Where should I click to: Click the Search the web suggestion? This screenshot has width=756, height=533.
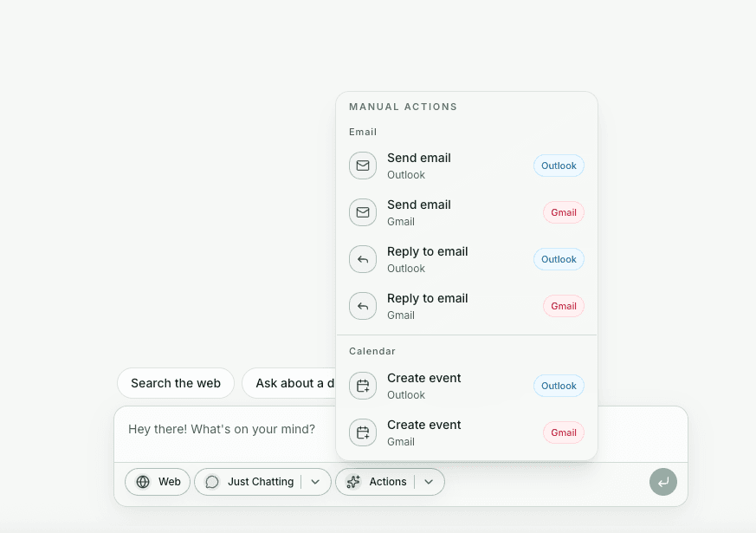(176, 383)
